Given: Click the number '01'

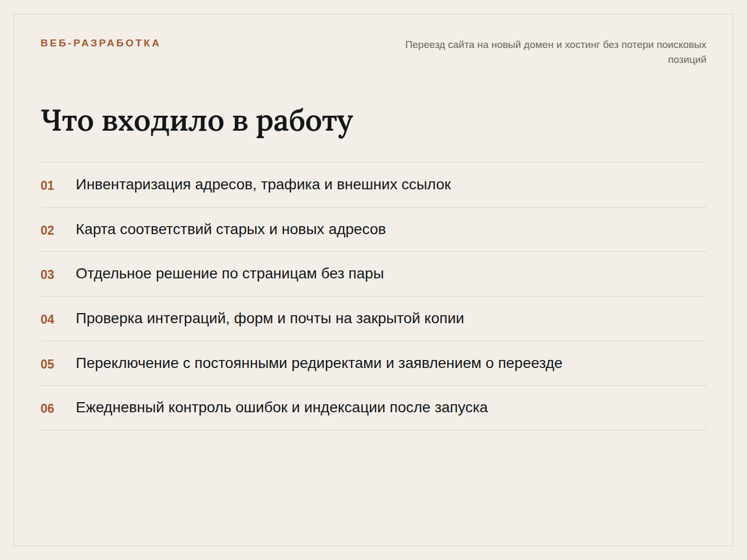Looking at the screenshot, I should coord(47,186).
